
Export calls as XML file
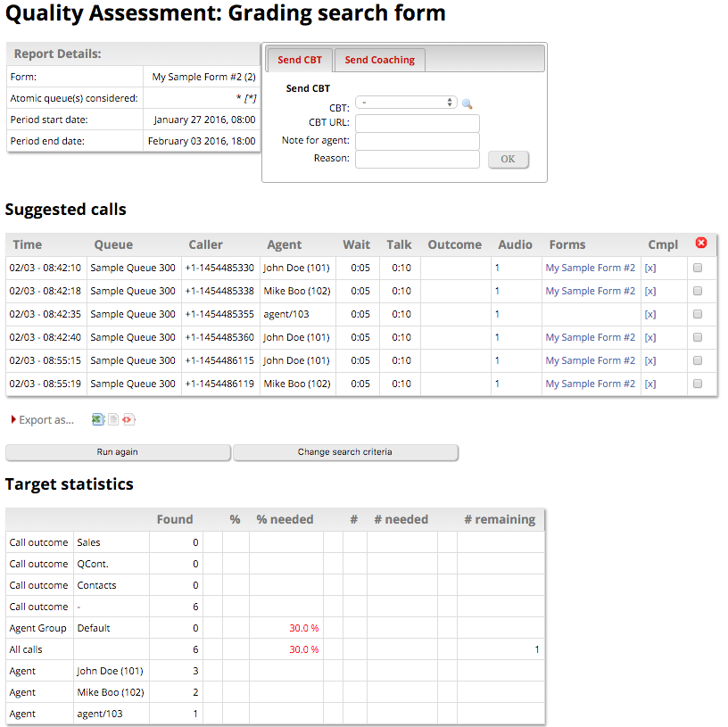point(128,419)
